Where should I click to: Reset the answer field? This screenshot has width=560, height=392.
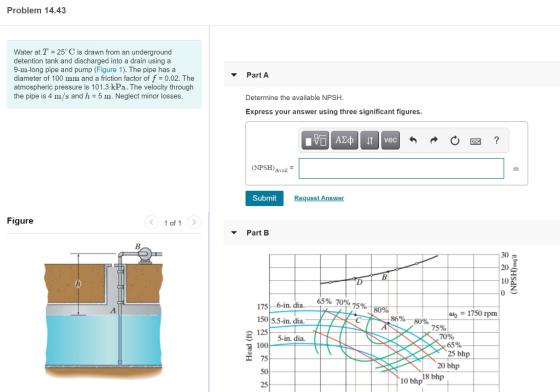pos(454,141)
